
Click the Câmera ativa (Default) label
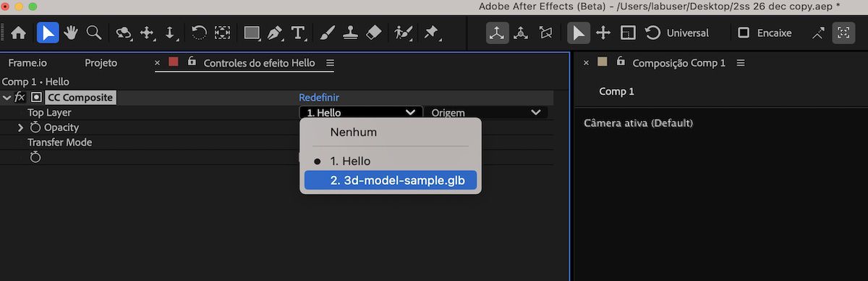point(638,124)
